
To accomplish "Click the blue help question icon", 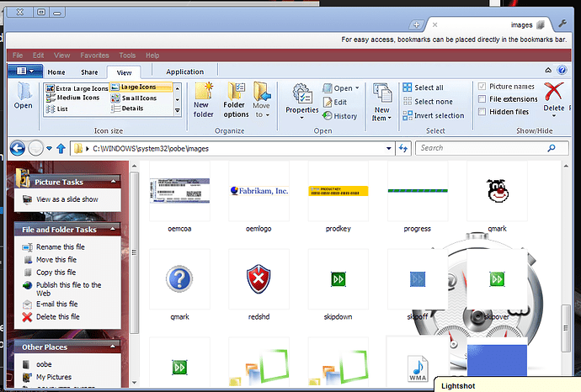I will click(562, 70).
